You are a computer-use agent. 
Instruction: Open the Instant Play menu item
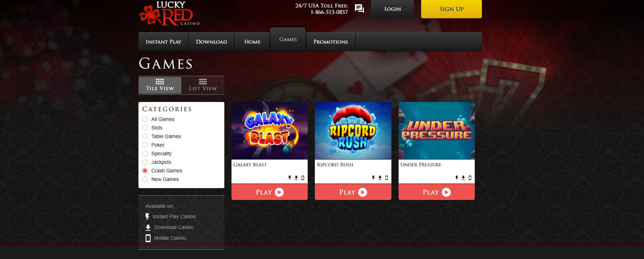(x=164, y=42)
